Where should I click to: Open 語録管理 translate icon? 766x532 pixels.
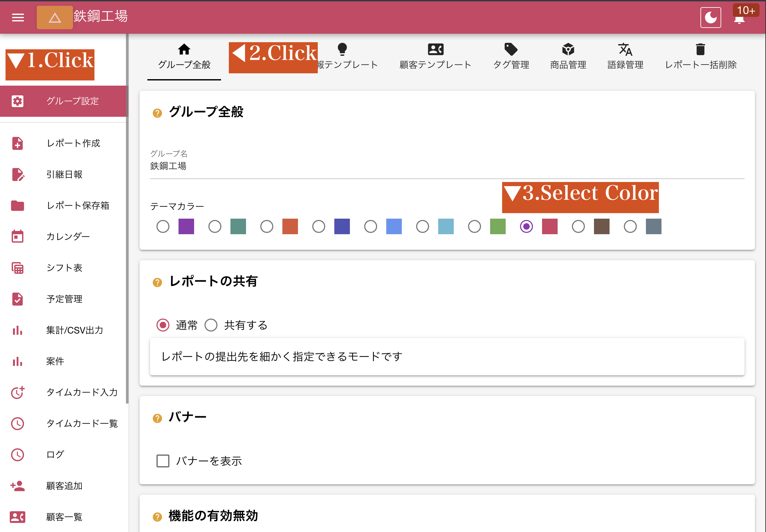[x=625, y=49]
